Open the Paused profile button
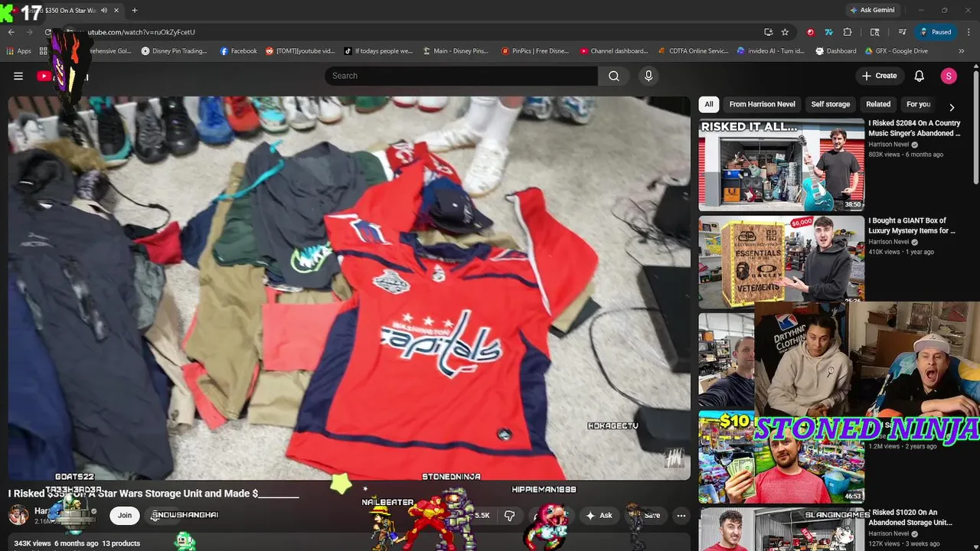This screenshot has width=980, height=551. (x=936, y=32)
